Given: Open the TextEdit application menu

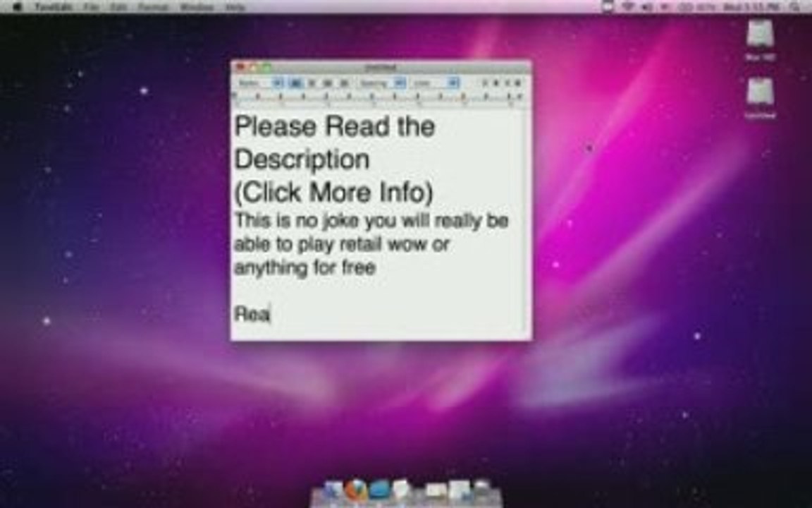Looking at the screenshot, I should click(x=54, y=7).
